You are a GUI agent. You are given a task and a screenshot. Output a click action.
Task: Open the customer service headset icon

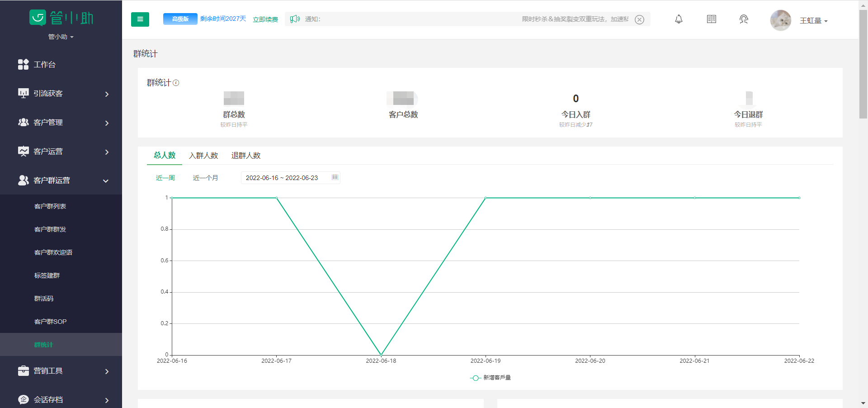(x=744, y=19)
